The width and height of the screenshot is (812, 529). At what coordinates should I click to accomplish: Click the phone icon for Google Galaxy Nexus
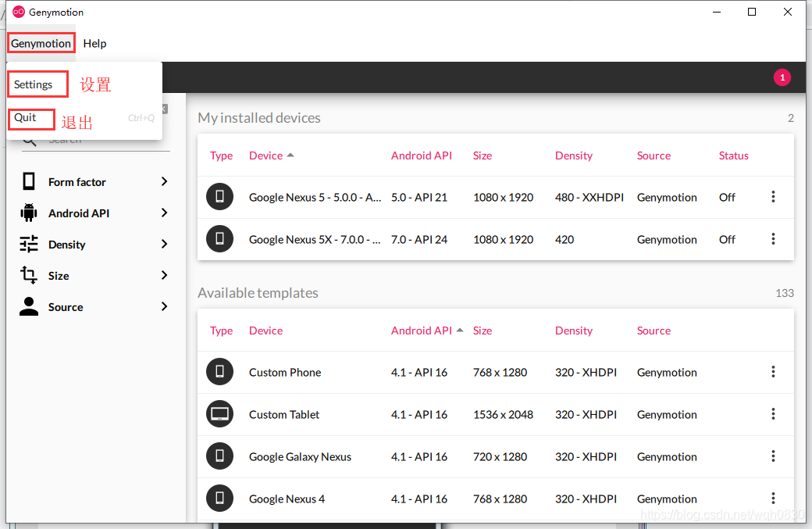coord(219,456)
